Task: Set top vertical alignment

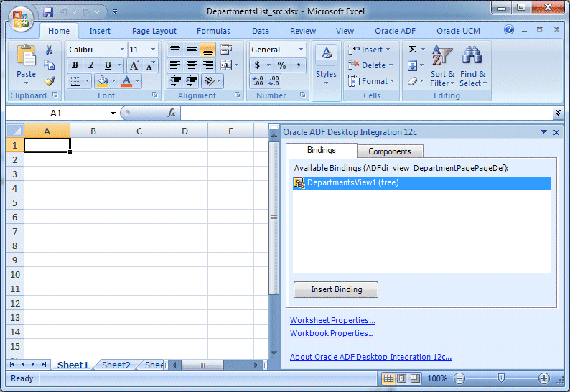Action: click(x=175, y=50)
